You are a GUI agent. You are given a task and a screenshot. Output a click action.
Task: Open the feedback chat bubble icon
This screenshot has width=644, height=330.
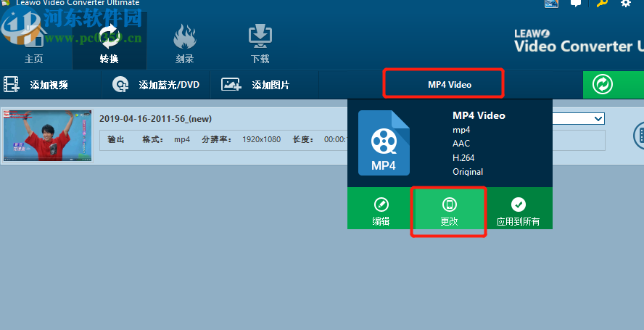tap(576, 4)
